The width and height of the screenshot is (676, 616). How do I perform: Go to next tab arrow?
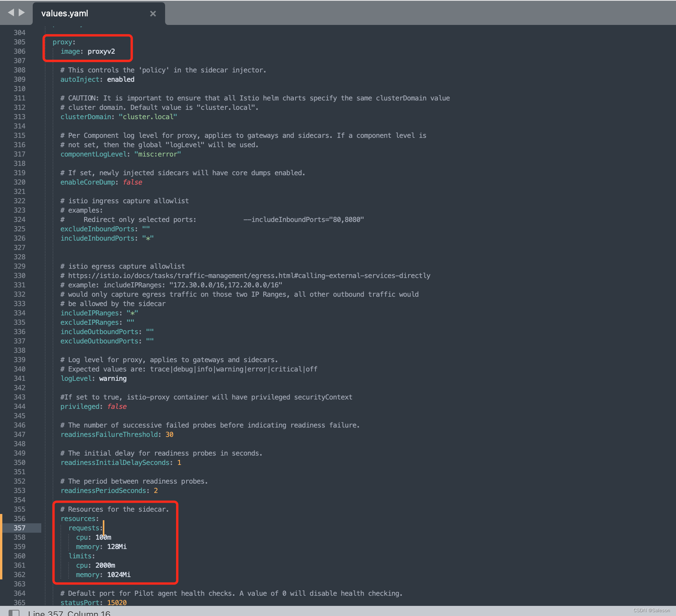pyautogui.click(x=22, y=12)
